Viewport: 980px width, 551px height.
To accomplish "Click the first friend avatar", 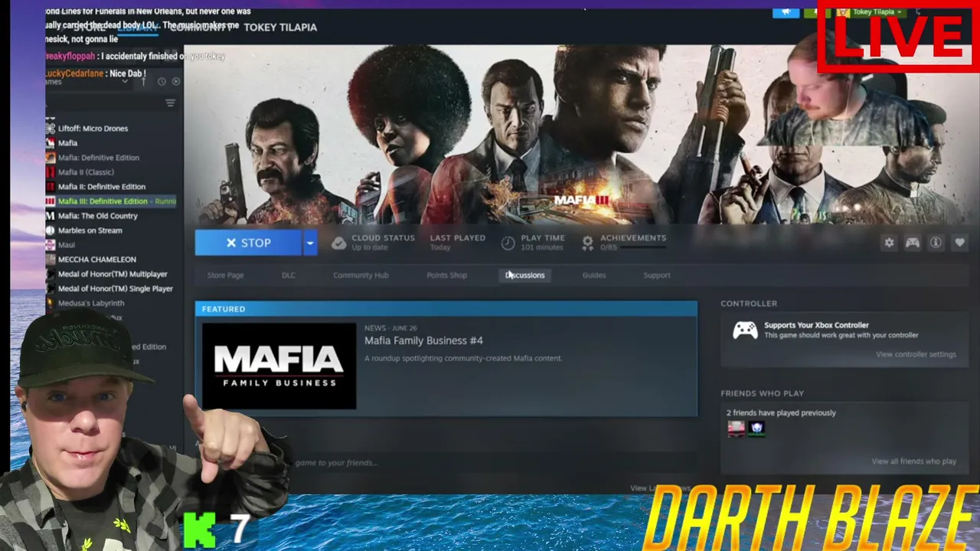I will click(x=736, y=429).
